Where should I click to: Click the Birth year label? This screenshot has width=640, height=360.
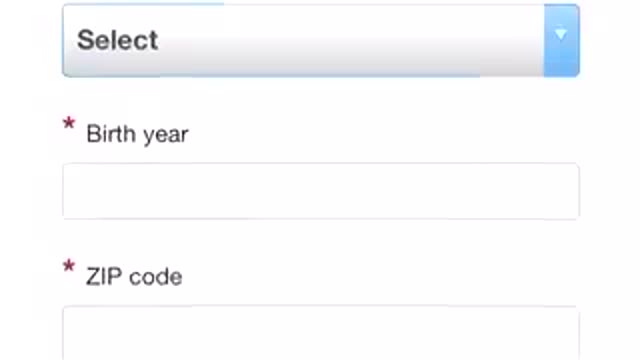(x=138, y=134)
